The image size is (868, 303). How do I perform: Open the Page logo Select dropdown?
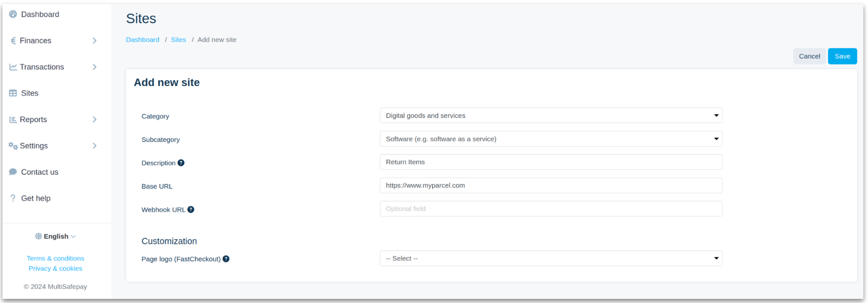point(551,258)
